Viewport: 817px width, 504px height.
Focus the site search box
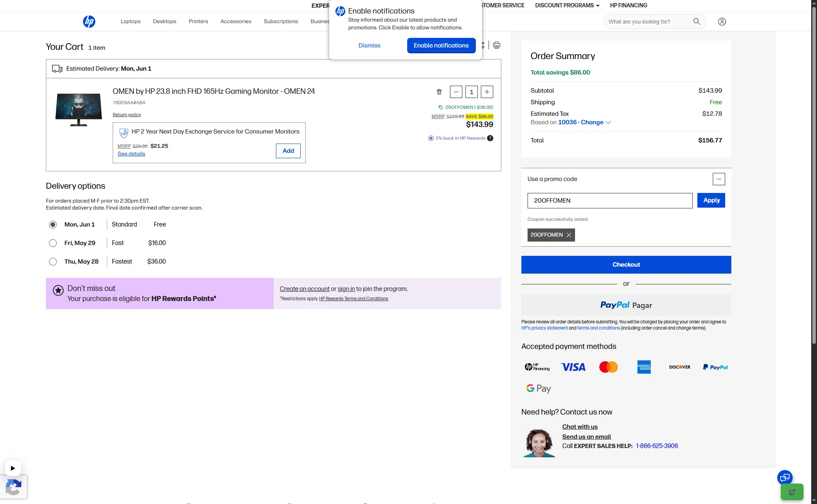649,22
